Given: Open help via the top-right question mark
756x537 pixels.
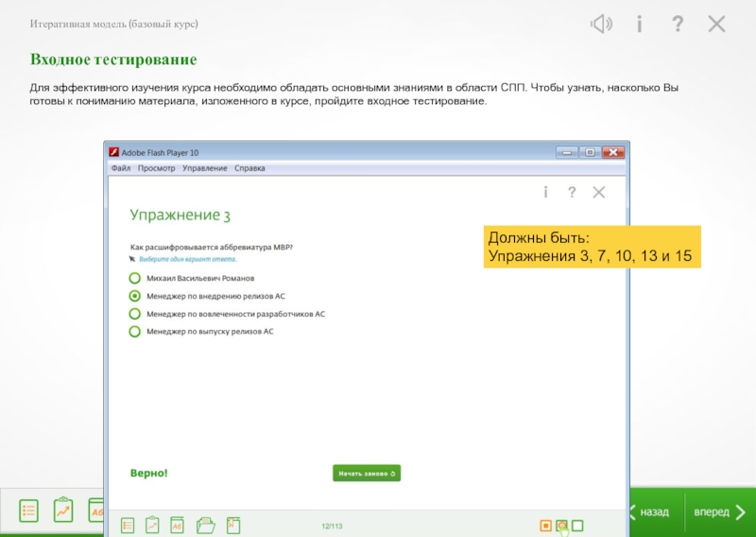Looking at the screenshot, I should coord(678,24).
